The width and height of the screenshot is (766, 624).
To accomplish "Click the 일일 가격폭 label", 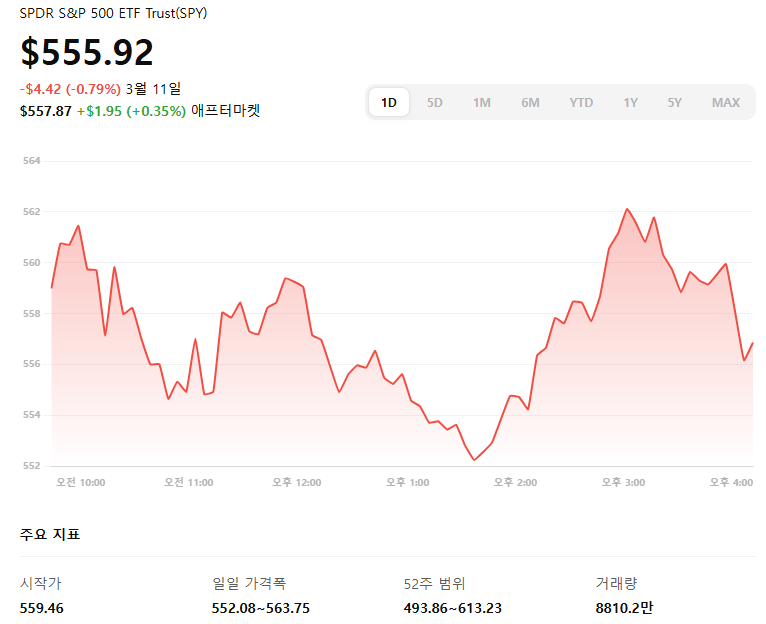I will point(249,583).
